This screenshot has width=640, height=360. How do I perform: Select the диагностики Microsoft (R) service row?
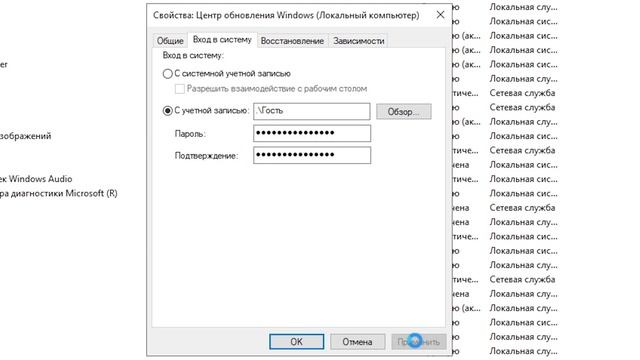click(x=59, y=193)
